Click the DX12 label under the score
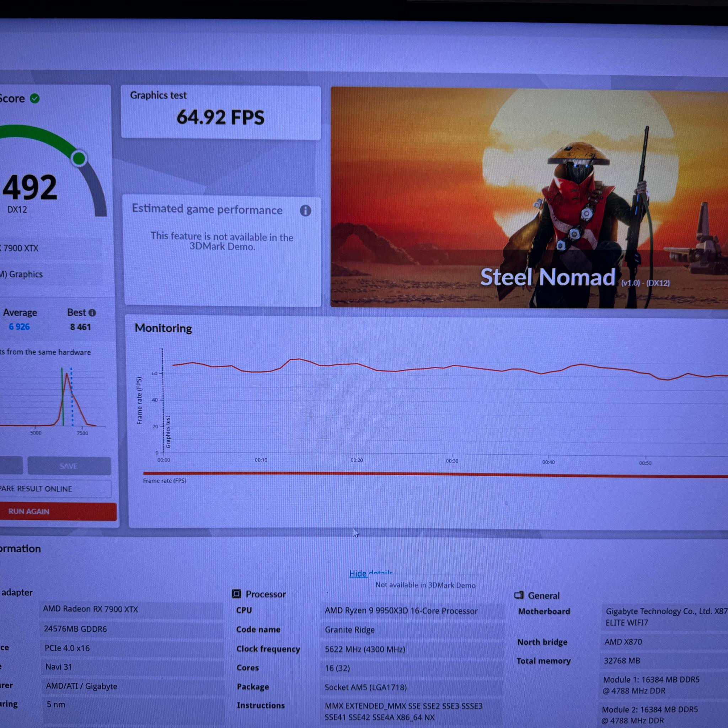This screenshot has height=728, width=728. click(x=17, y=209)
